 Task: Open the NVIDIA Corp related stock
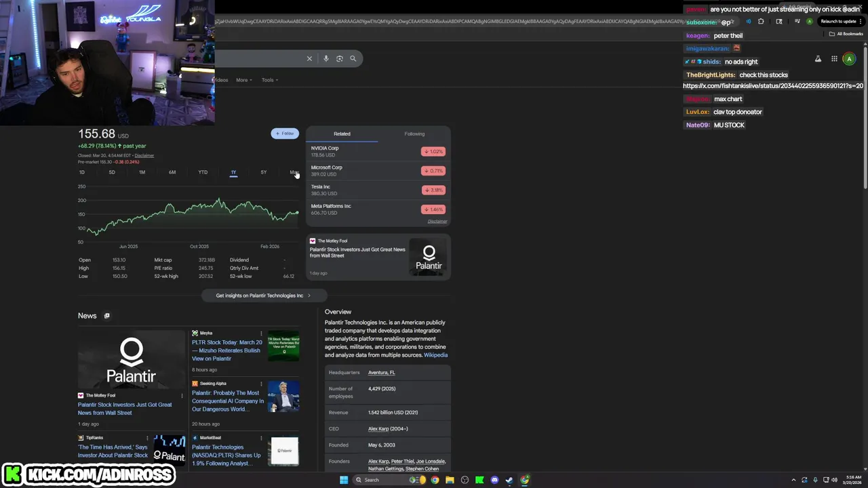tap(378, 151)
